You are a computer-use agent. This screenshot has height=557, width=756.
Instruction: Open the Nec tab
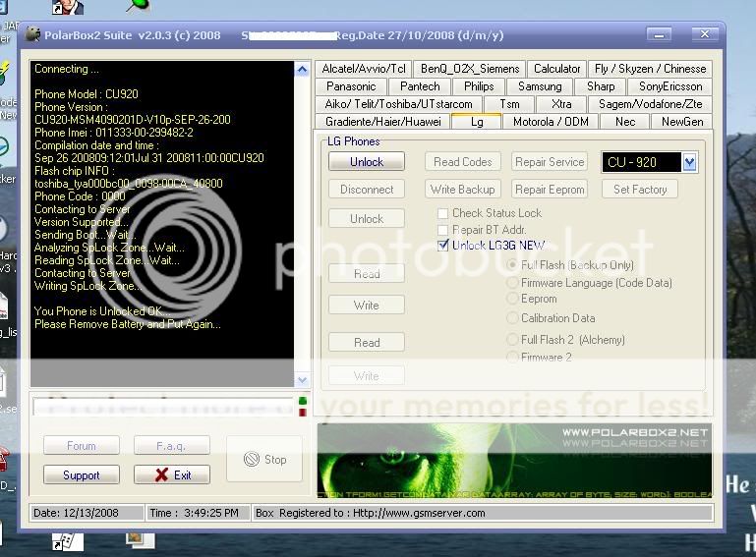pyautogui.click(x=625, y=122)
